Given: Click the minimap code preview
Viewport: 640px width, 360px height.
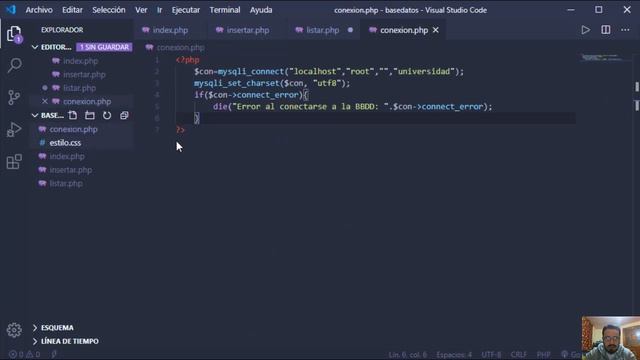Looking at the screenshot, I should pos(602,58).
